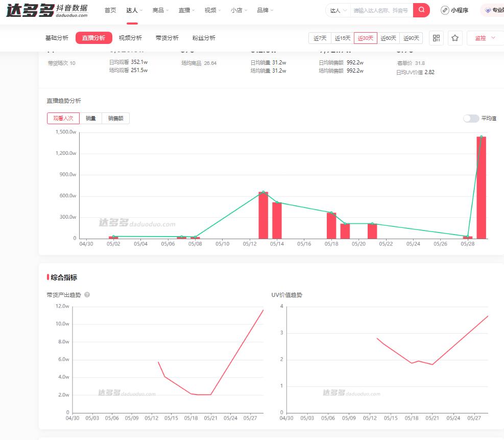This screenshot has height=440, width=504.
Task: Open the 监控 dropdown arrow
Action: [493, 38]
